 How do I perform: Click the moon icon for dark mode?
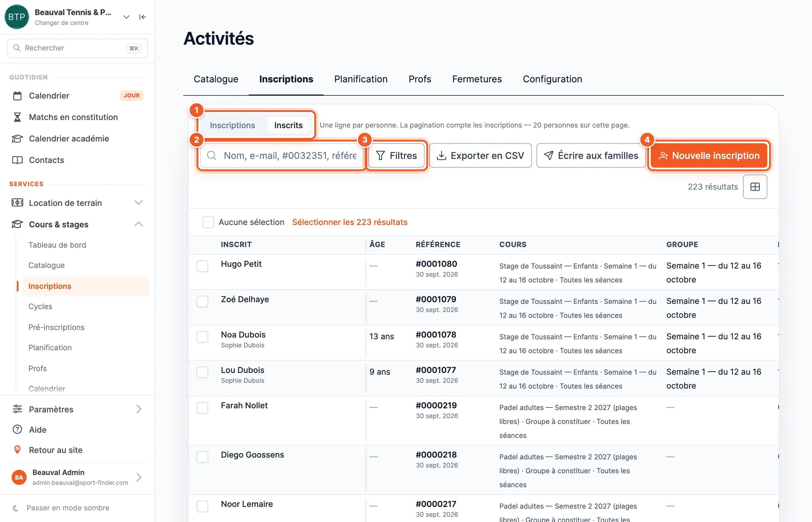coord(15,508)
